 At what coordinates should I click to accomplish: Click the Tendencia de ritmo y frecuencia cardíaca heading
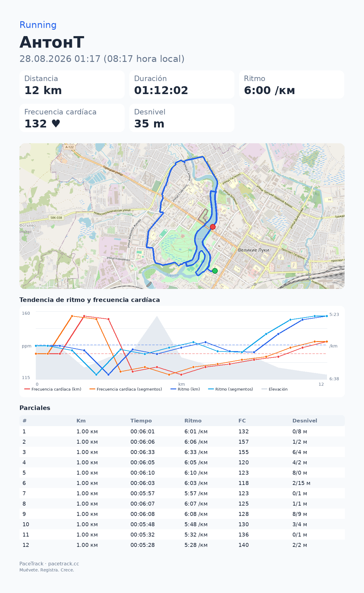coord(90,300)
